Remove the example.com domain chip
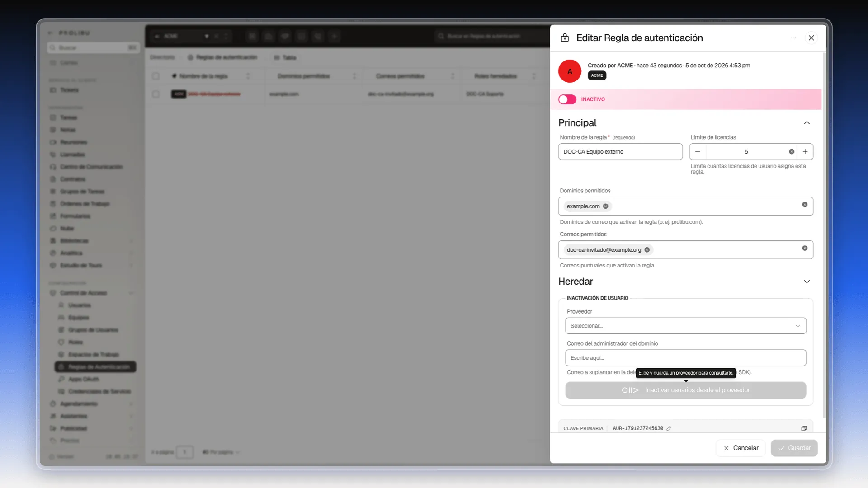This screenshot has width=868, height=488. pos(605,206)
